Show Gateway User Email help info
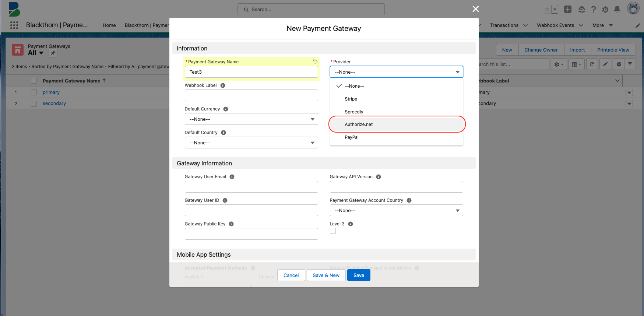644x316 pixels. click(232, 177)
